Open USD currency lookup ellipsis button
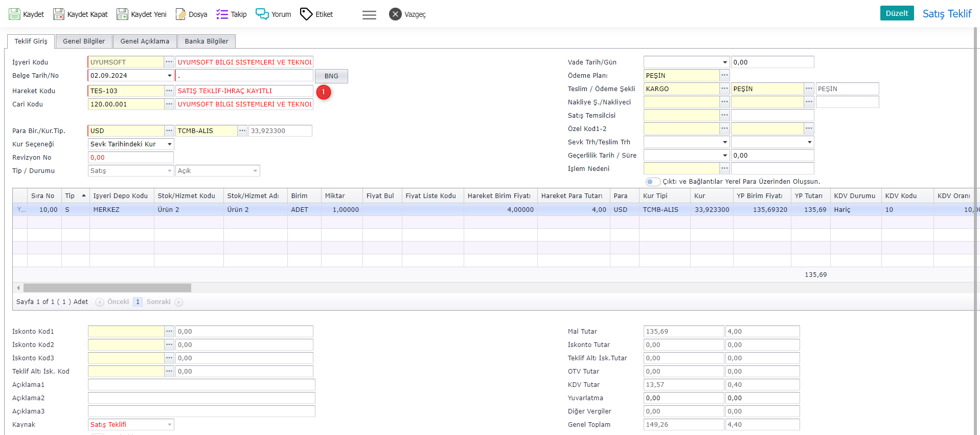980x435 pixels. click(169, 130)
